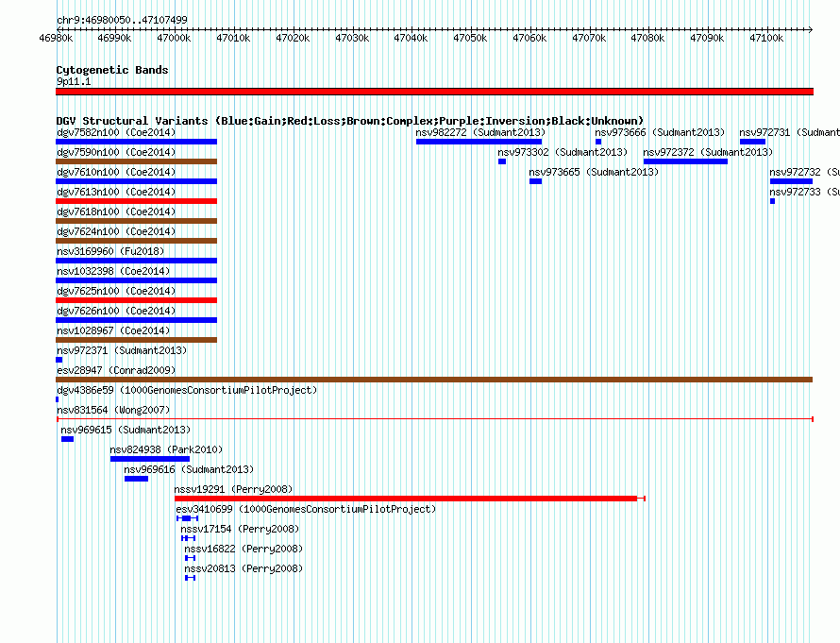The height and width of the screenshot is (643, 840).
Task: Click the nssv16822 (Perry2008) label
Action: (244, 549)
